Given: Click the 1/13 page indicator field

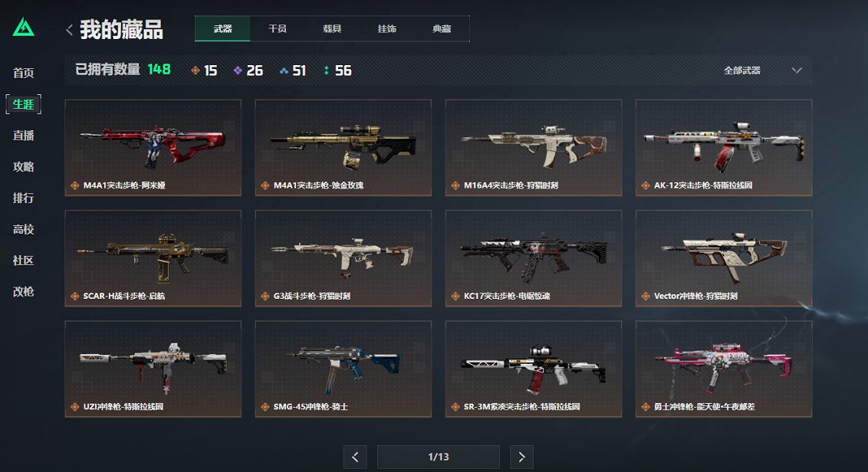Looking at the screenshot, I should (x=439, y=457).
